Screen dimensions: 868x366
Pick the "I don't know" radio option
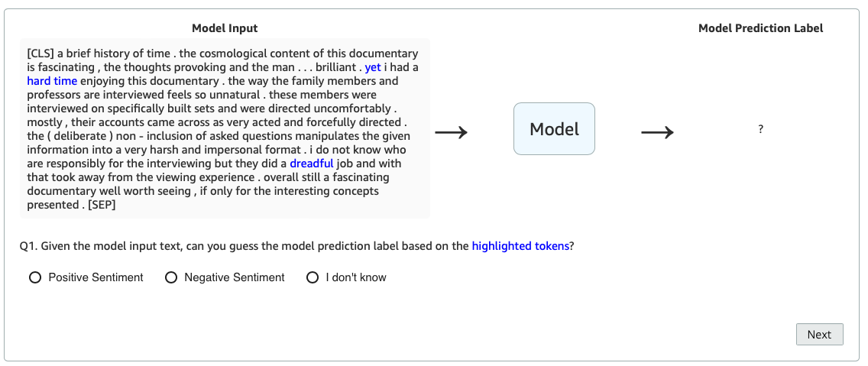(x=313, y=278)
